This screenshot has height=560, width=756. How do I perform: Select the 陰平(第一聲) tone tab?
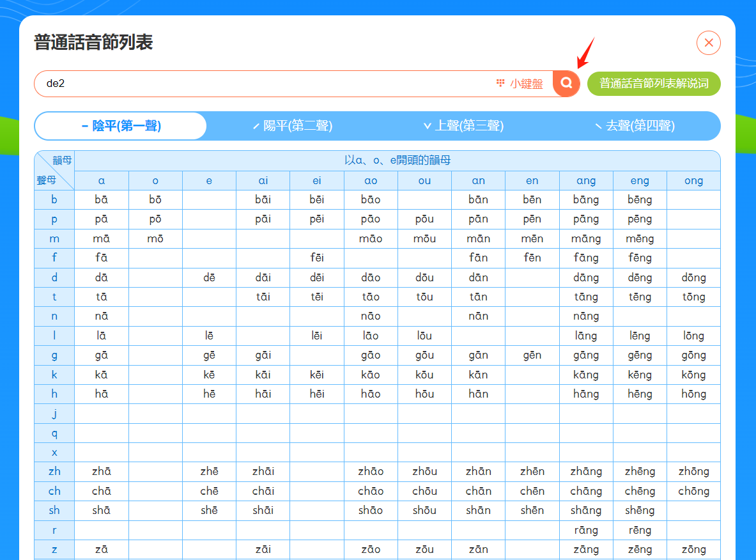[x=121, y=126]
